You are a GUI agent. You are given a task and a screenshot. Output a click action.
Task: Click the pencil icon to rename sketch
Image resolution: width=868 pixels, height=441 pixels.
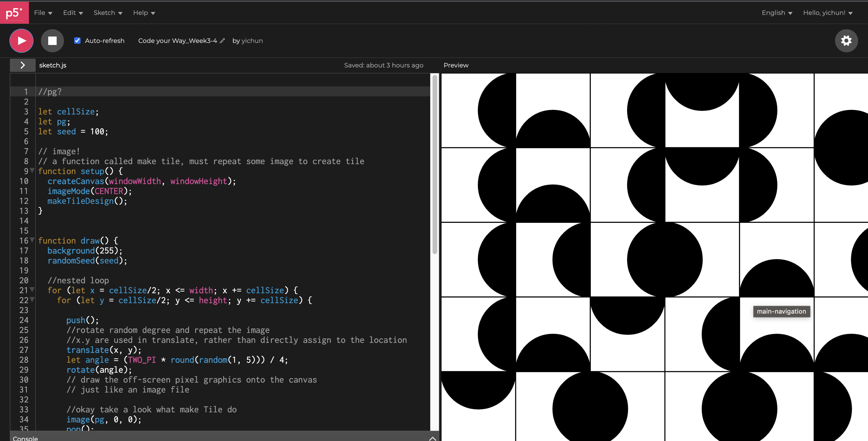tap(222, 41)
